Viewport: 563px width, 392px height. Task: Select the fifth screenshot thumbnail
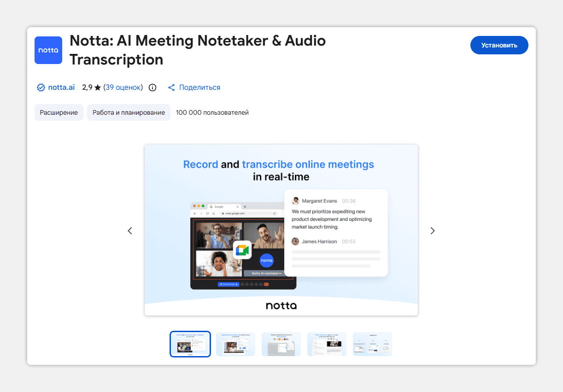pos(372,344)
